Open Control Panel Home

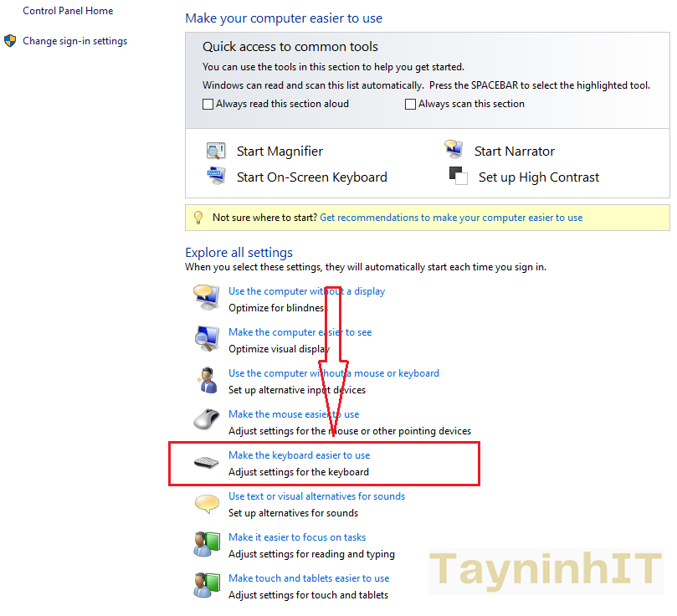pos(68,11)
